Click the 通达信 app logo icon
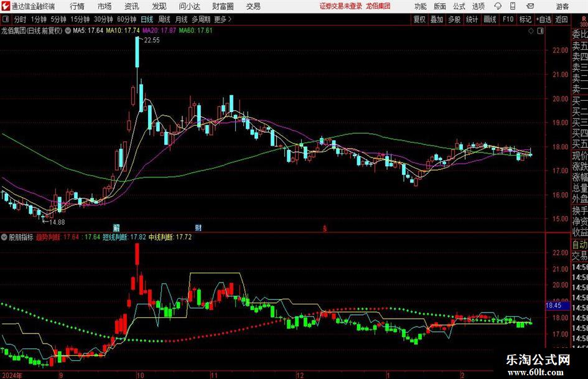Screen dimensions: 588x379 point(6,6)
